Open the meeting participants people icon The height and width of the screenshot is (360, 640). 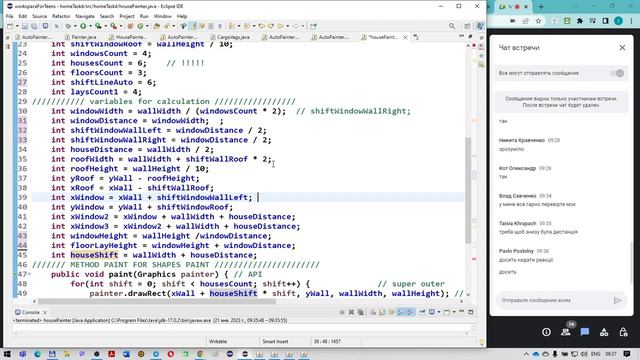pos(566,332)
